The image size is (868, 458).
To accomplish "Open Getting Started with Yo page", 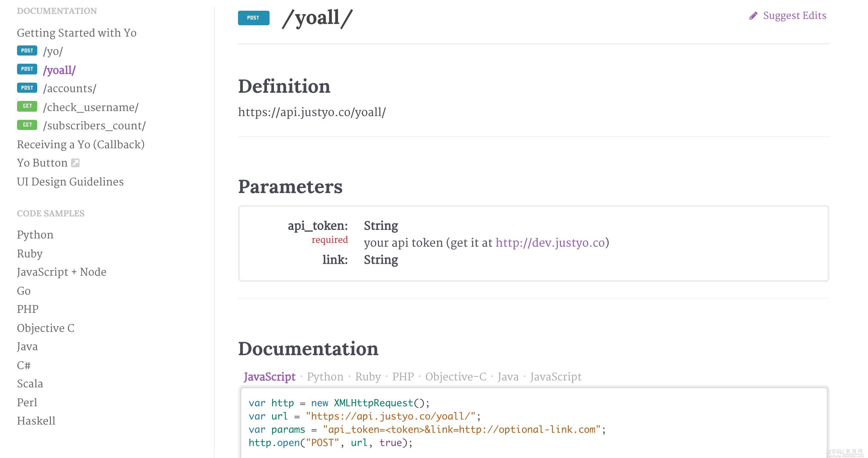I will tap(77, 33).
